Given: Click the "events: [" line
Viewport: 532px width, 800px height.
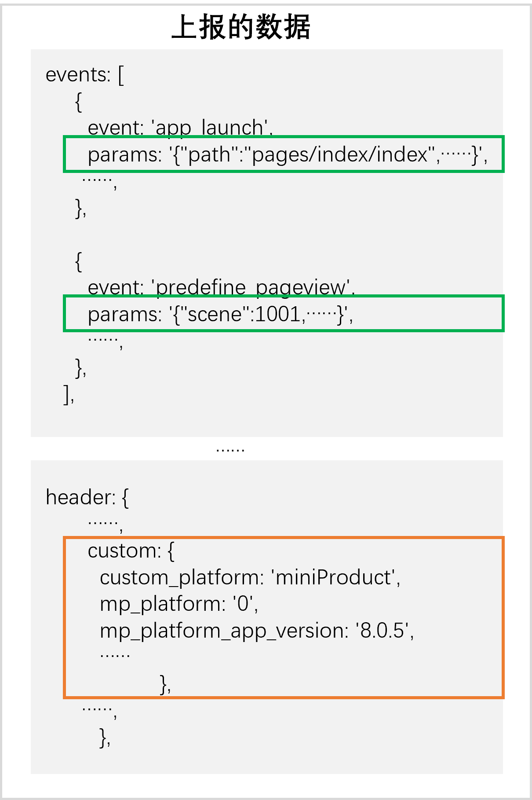Looking at the screenshot, I should (85, 75).
